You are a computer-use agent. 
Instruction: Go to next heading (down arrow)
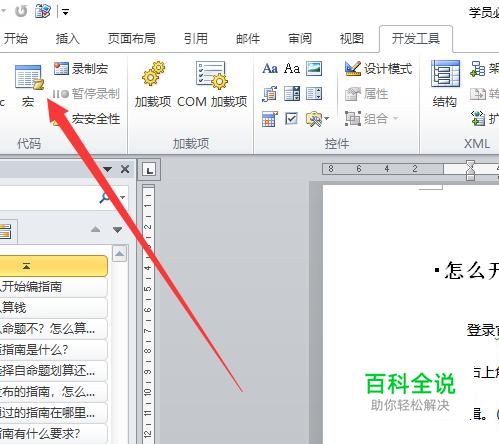(x=117, y=229)
